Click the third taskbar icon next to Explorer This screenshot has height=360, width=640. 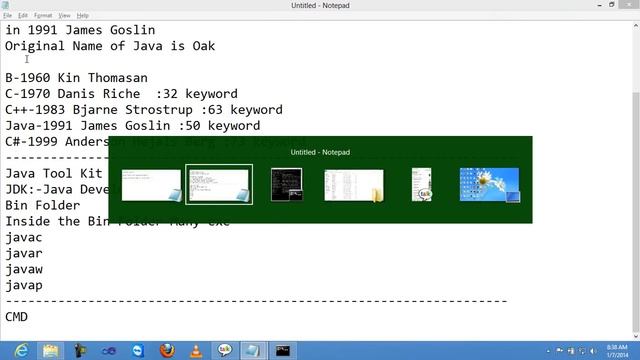[80, 351]
